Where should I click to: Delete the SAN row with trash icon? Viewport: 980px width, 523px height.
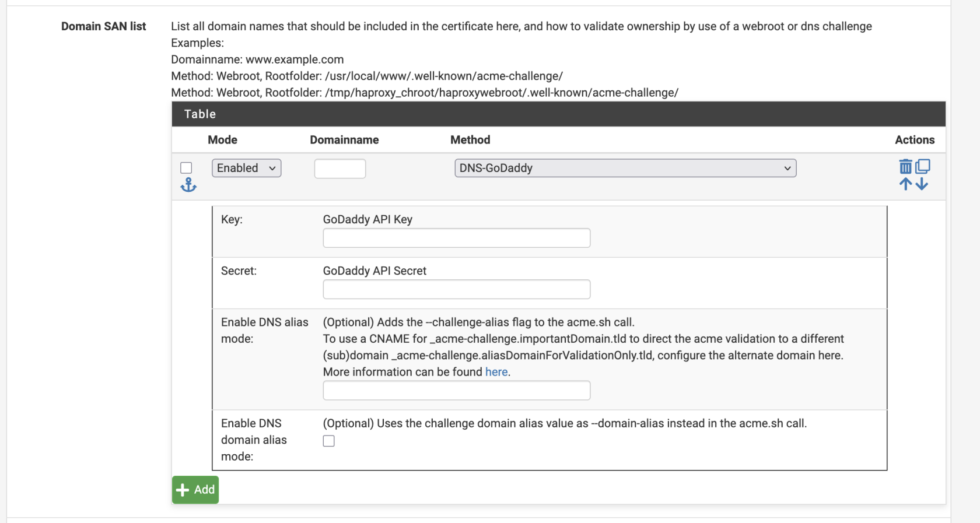point(905,167)
